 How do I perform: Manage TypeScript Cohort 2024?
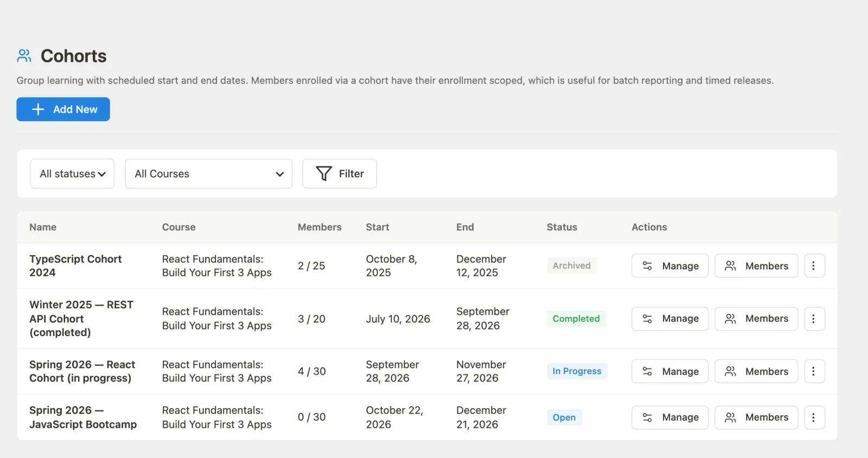(670, 266)
